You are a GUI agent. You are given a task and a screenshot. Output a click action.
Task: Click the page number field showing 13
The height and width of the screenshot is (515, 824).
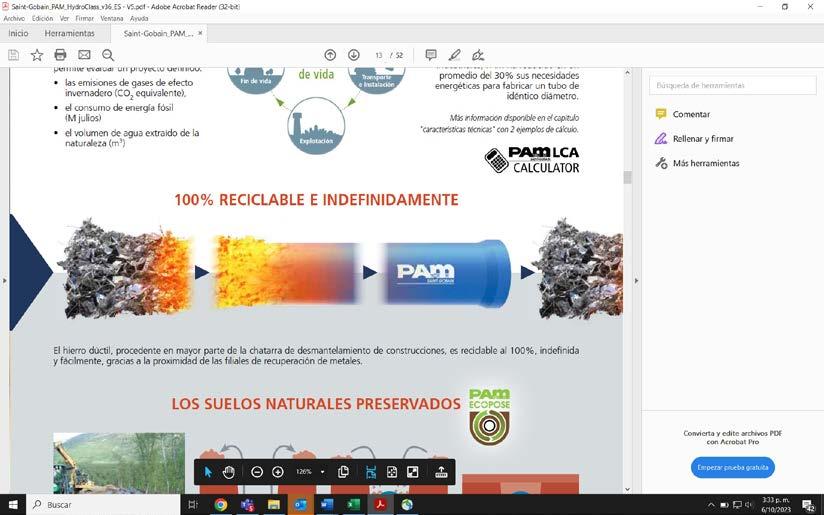coord(378,55)
